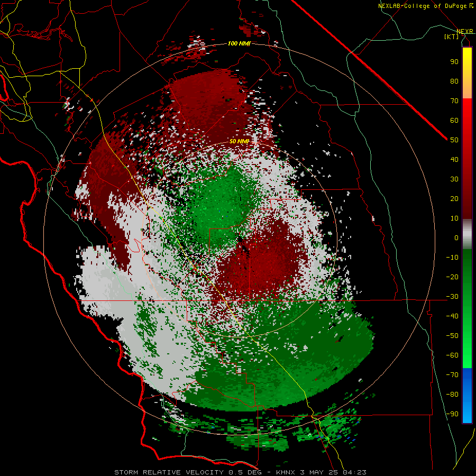Click the gray zero band of the color bar

(467, 234)
